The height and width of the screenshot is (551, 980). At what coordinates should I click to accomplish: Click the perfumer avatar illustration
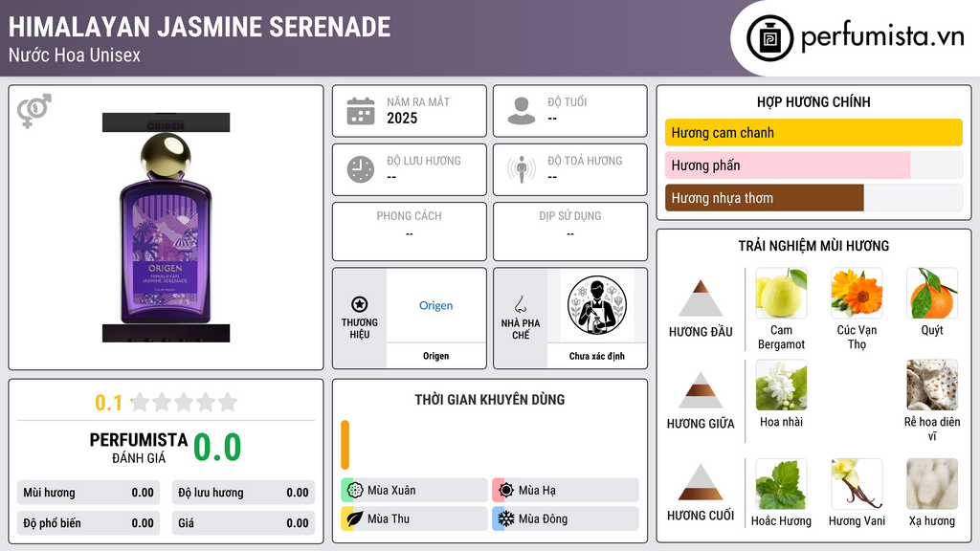tap(597, 305)
